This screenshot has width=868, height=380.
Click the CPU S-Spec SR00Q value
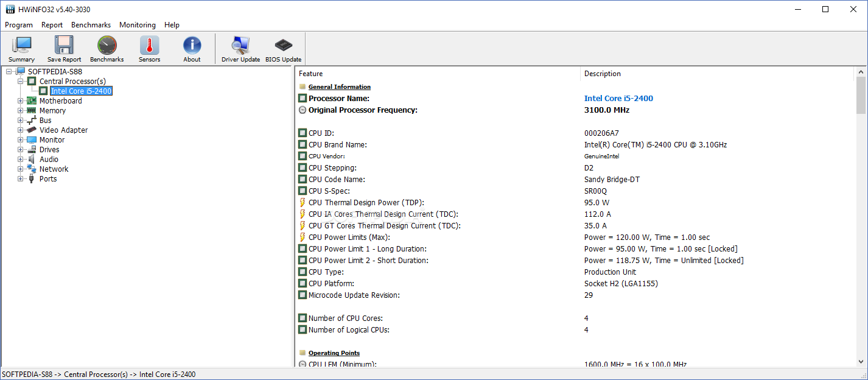click(597, 191)
